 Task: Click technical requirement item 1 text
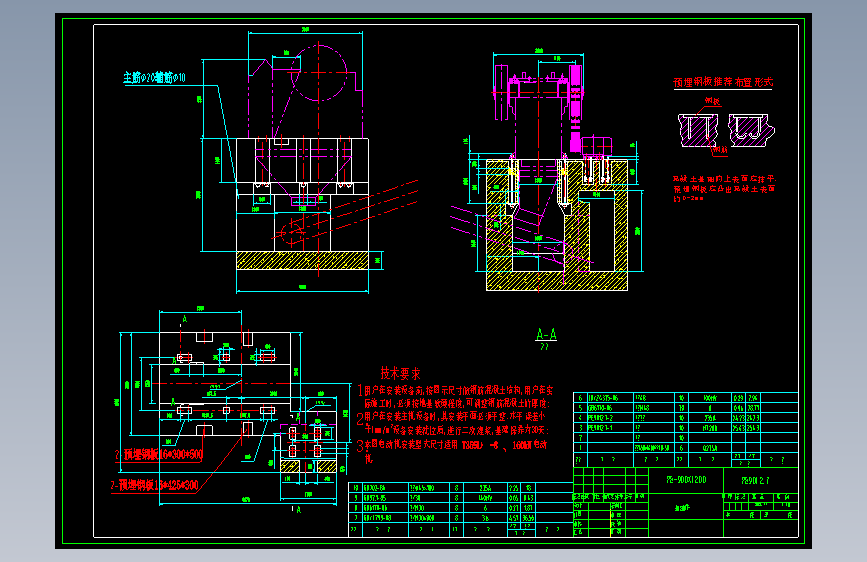click(x=455, y=397)
